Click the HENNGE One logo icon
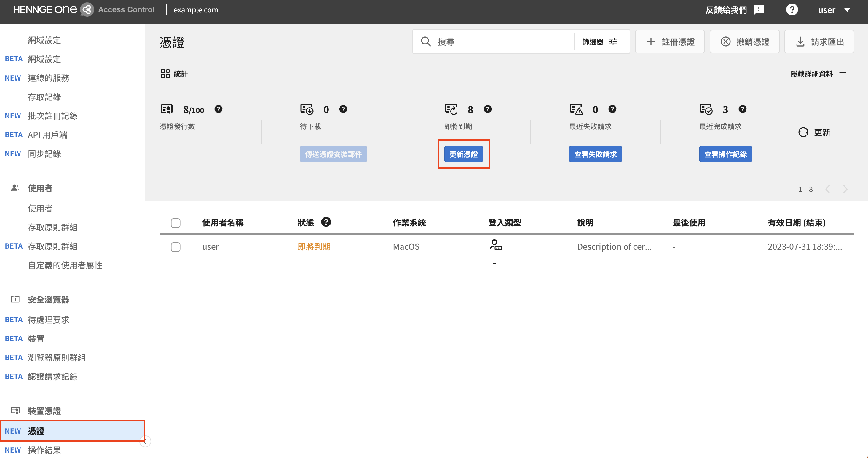The image size is (868, 458). point(87,9)
